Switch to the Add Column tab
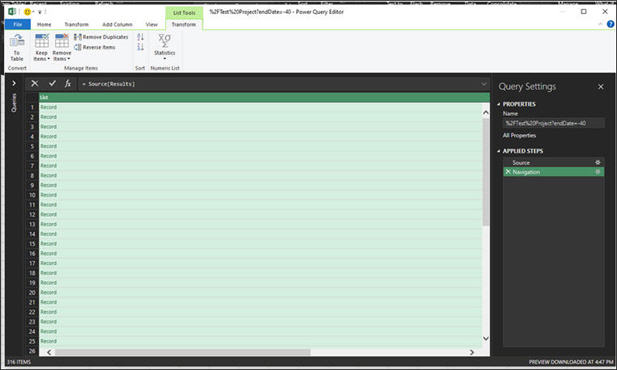This screenshot has height=370, width=617. pos(117,24)
